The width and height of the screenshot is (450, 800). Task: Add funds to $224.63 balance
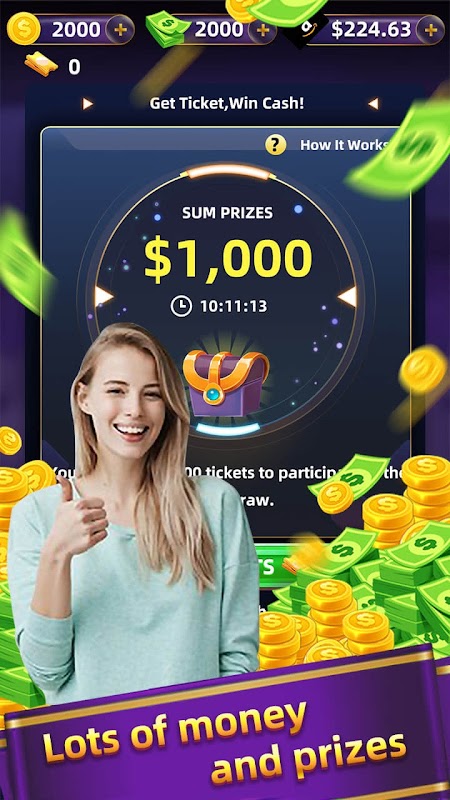click(x=431, y=30)
